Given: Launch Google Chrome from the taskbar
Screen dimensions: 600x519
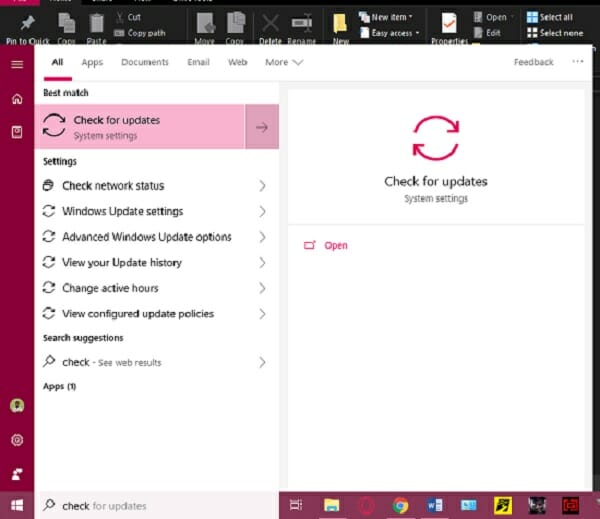Looking at the screenshot, I should click(400, 505).
